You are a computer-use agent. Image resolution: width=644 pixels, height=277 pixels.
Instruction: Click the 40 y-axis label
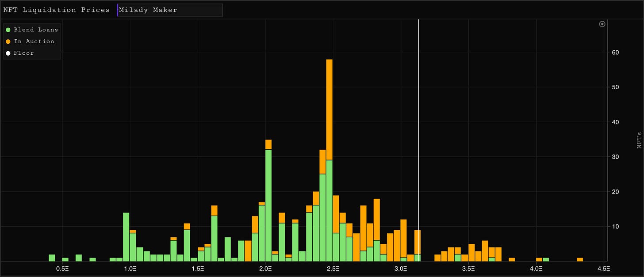[615, 122]
